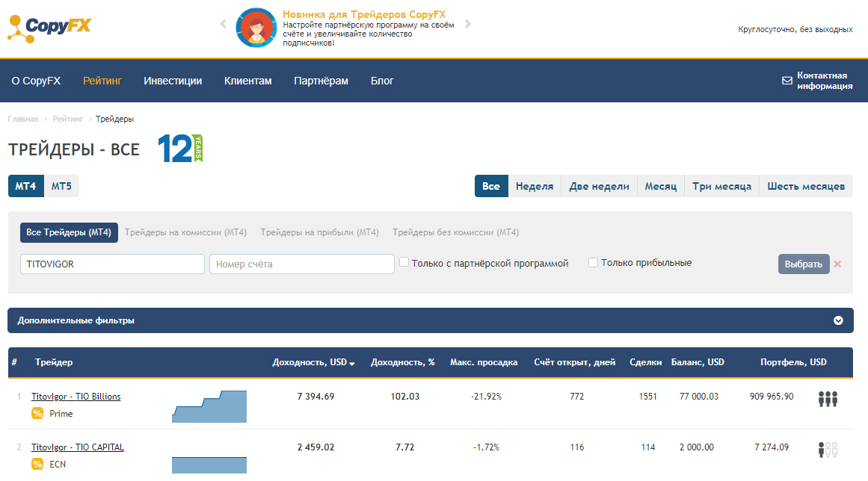
Task: Focus 'Номер счёта' input field
Action: (302, 264)
